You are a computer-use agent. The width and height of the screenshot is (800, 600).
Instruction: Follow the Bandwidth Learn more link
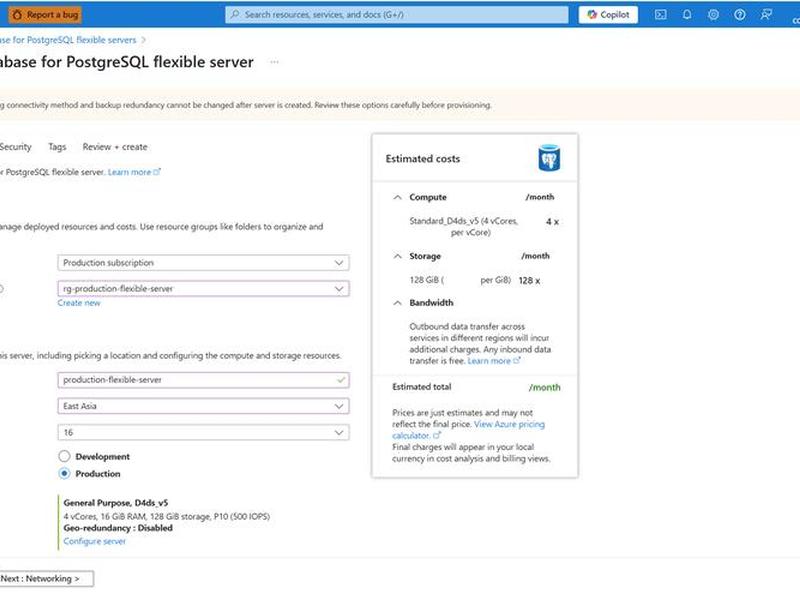[493, 361]
